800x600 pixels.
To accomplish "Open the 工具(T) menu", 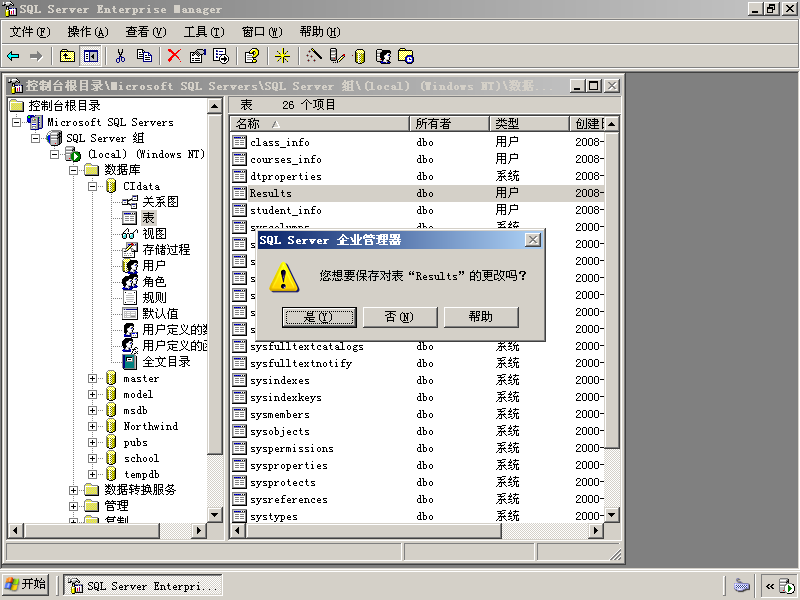I will pos(204,32).
